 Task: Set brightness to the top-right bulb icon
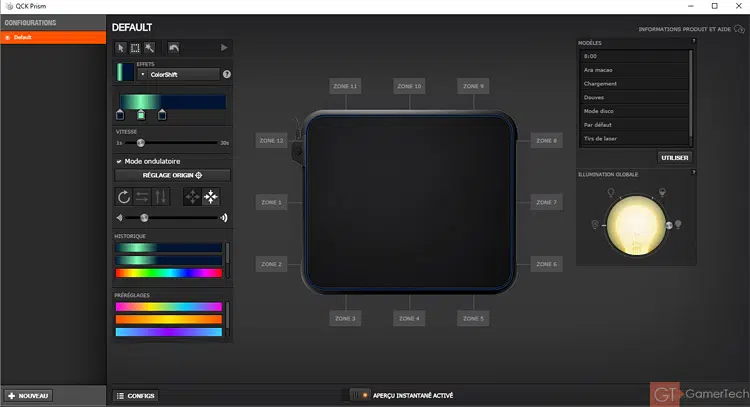(662, 192)
